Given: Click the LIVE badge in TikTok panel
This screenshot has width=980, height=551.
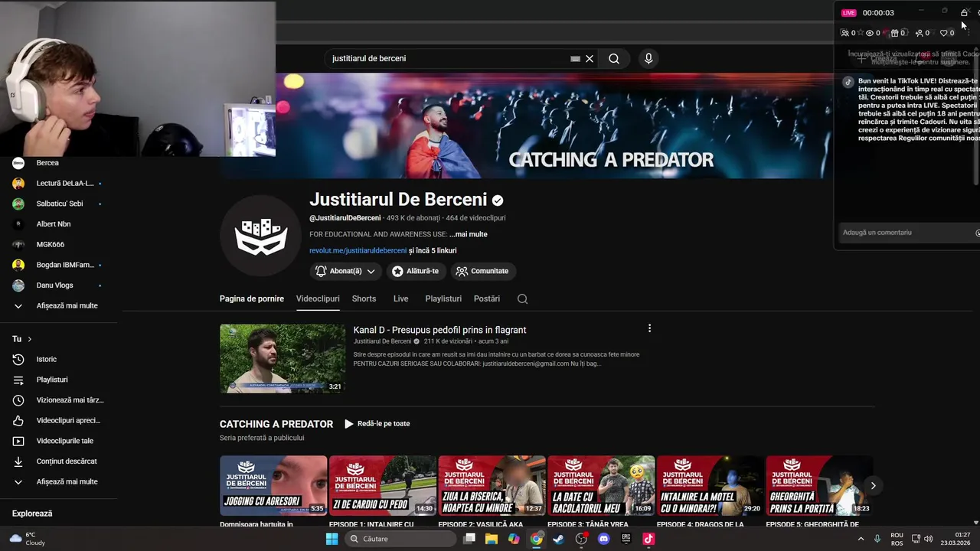Looking at the screenshot, I should tap(848, 13).
